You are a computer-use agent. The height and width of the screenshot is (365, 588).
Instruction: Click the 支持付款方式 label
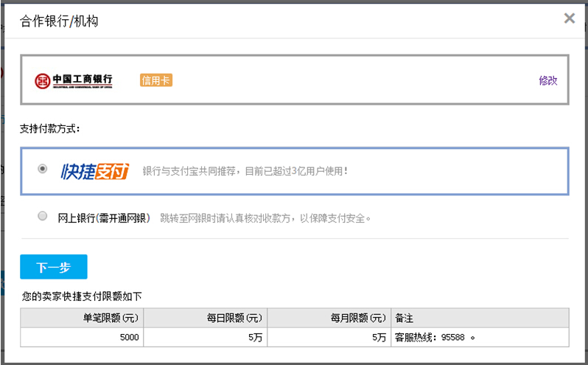(x=49, y=128)
